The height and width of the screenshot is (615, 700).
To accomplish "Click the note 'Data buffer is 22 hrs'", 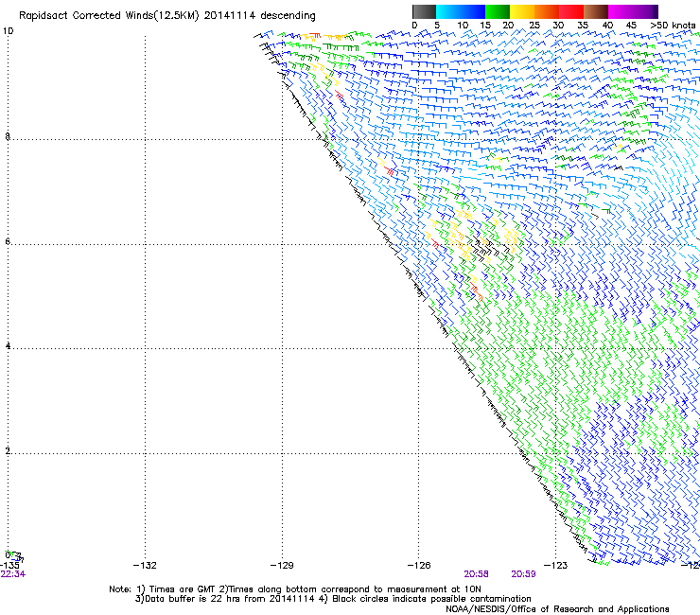I will [193, 599].
